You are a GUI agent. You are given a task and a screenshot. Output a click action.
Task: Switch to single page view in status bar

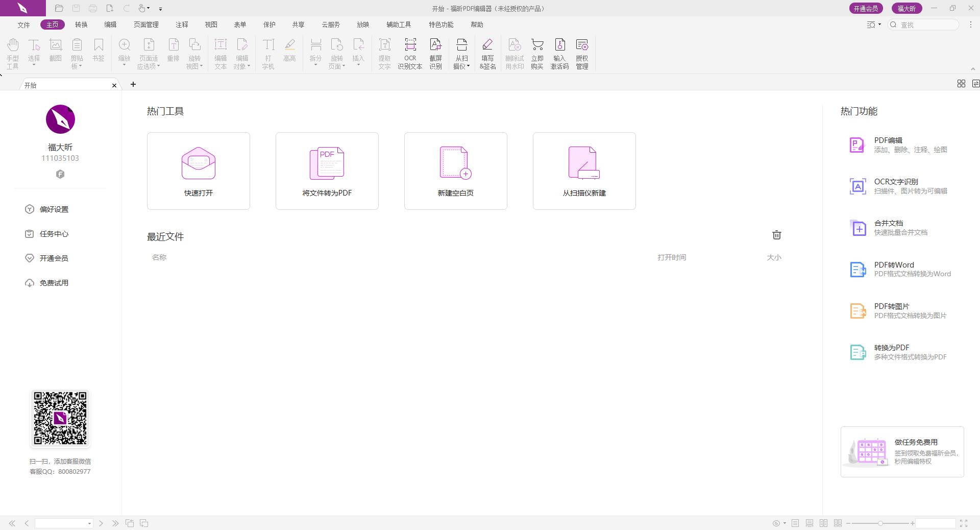click(795, 523)
